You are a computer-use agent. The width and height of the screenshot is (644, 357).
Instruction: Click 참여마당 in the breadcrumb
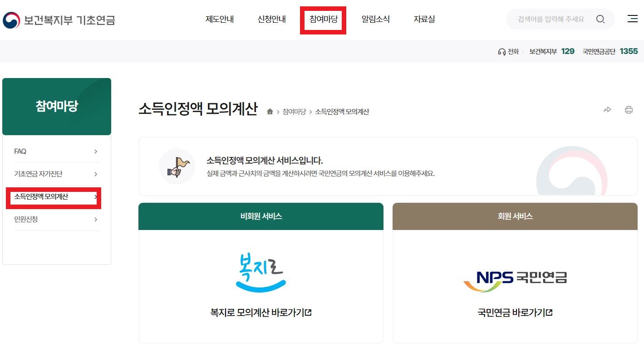[x=294, y=112]
